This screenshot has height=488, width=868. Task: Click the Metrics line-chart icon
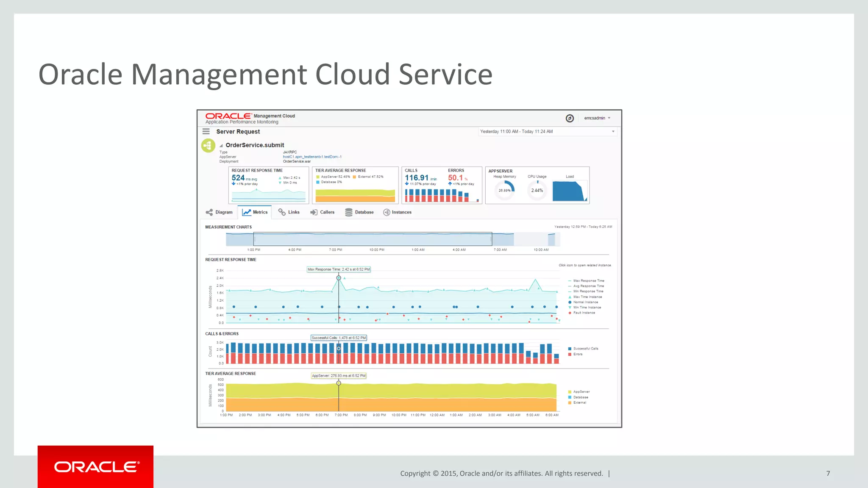pos(247,212)
